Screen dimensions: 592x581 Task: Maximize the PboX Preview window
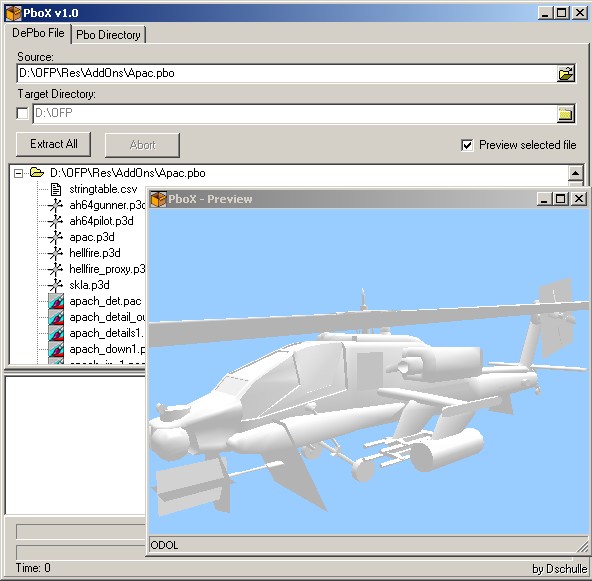point(561,199)
